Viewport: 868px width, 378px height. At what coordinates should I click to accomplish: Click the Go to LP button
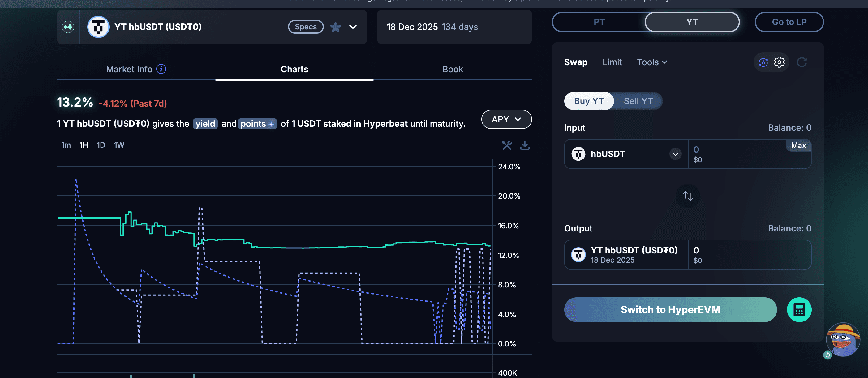click(x=789, y=22)
